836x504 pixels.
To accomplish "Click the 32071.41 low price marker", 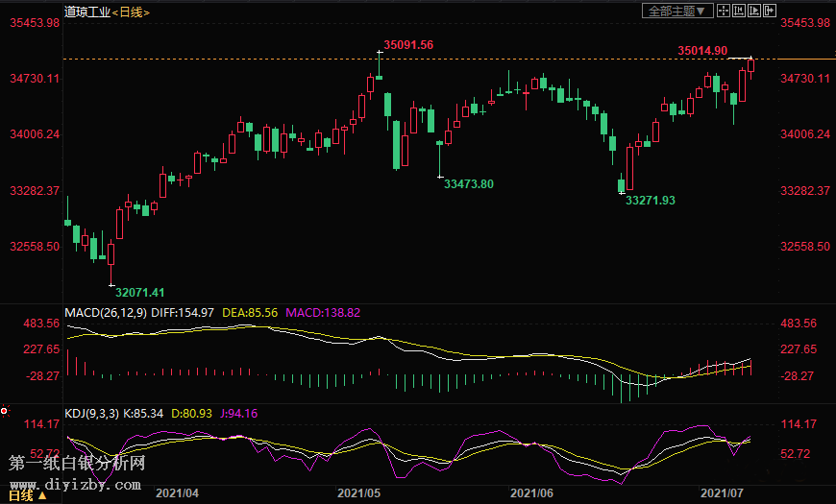I will coord(139,292).
